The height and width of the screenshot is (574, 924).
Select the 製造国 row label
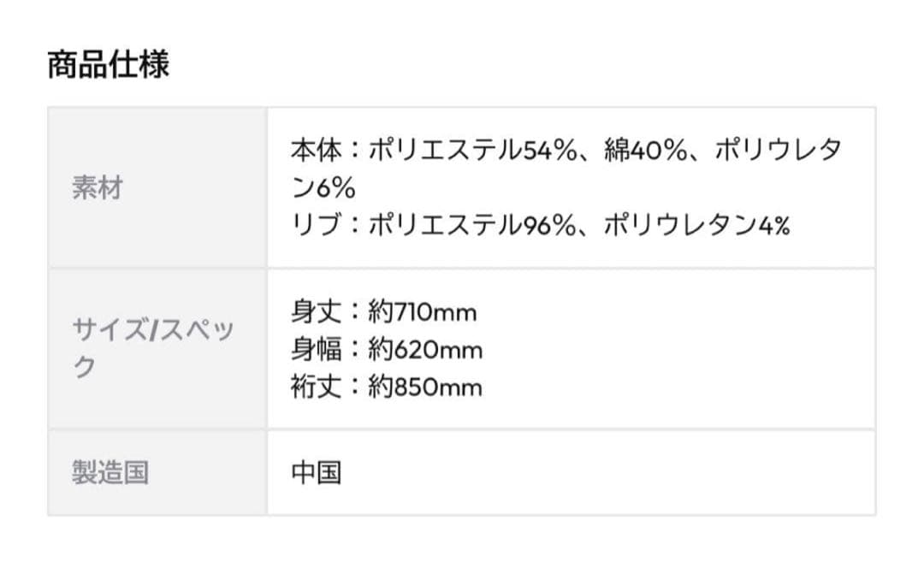(x=110, y=472)
